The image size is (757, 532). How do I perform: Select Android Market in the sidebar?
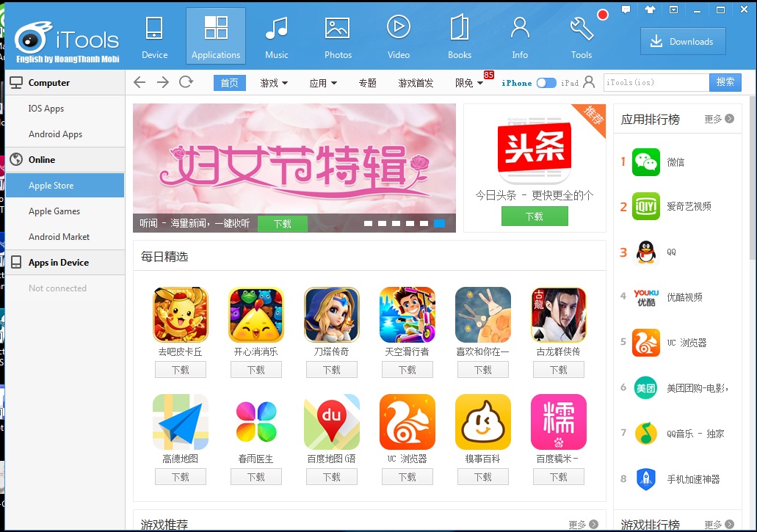(65, 236)
